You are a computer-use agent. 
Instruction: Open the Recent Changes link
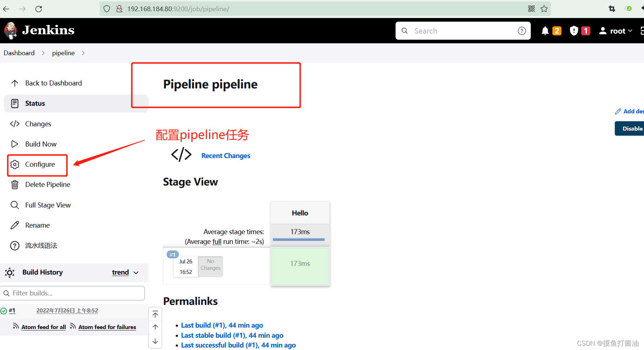[226, 156]
